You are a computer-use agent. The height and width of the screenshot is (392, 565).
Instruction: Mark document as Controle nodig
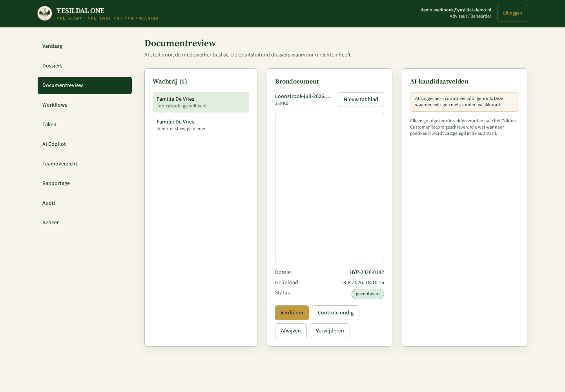point(335,313)
